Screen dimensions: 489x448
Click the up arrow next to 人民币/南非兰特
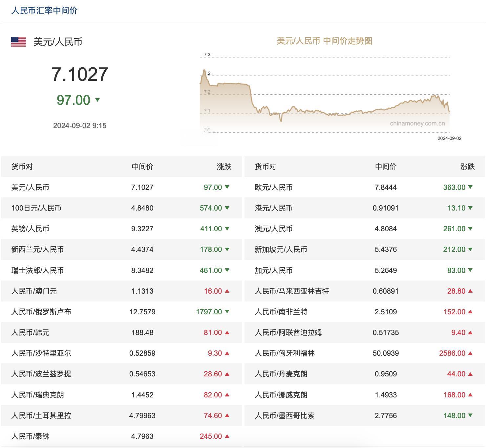471,312
